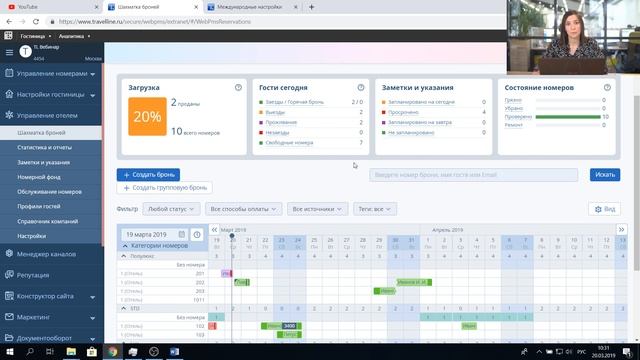Open Запланировано на завтра notes
This screenshot has width=640, height=360.
(420, 122)
